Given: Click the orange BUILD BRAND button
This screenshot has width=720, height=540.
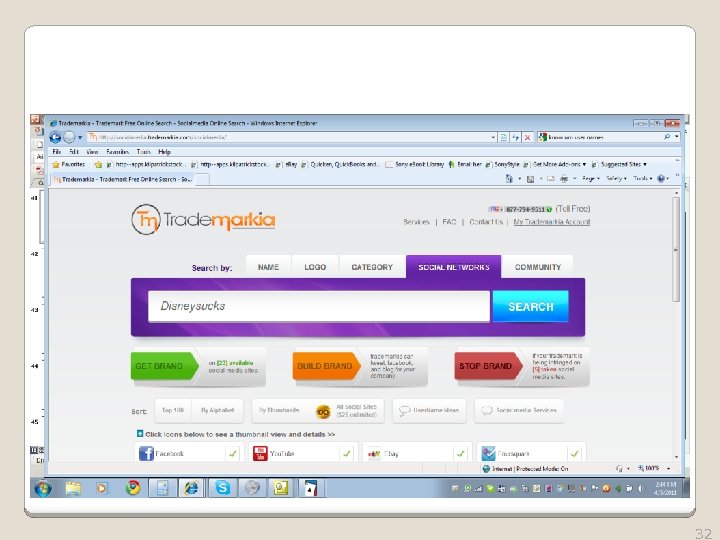Looking at the screenshot, I should point(326,366).
